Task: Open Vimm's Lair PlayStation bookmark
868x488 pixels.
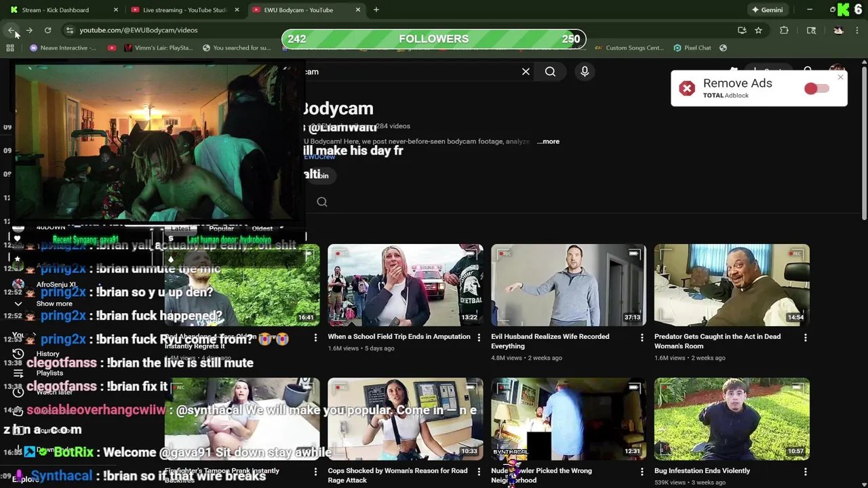Action: pos(158,47)
